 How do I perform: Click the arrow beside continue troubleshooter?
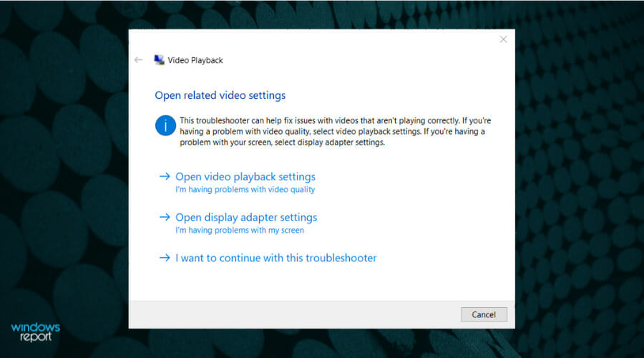click(x=165, y=258)
